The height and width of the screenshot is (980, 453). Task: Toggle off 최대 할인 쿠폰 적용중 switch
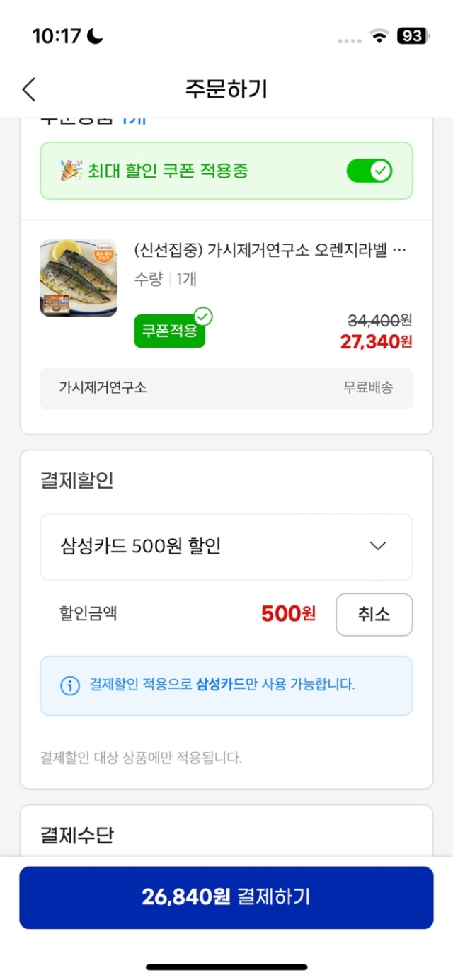tap(369, 171)
